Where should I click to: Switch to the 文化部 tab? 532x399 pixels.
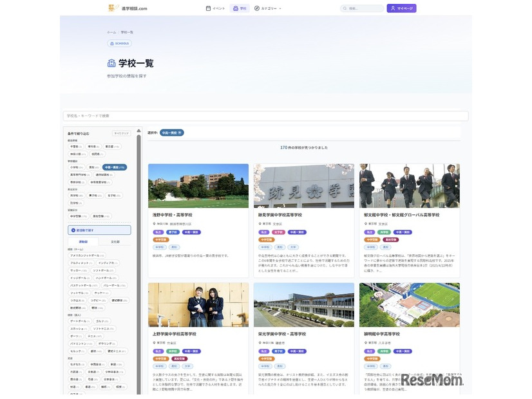pyautogui.click(x=115, y=242)
